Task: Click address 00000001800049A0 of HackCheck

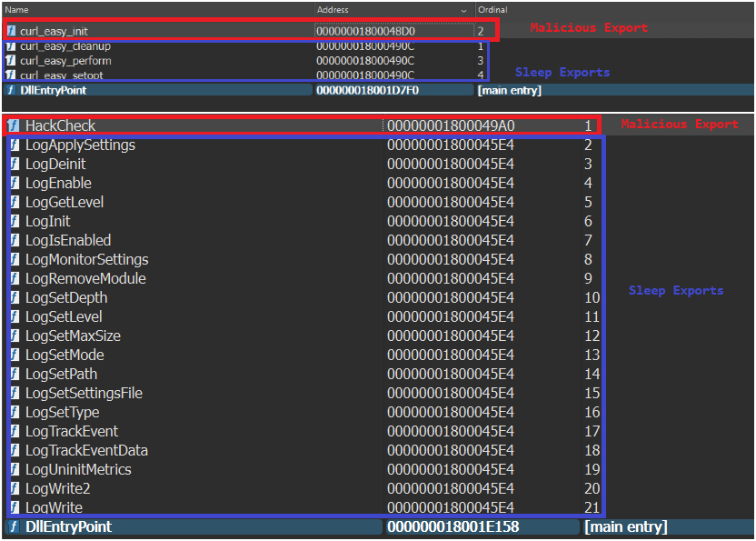Action: 451,125
